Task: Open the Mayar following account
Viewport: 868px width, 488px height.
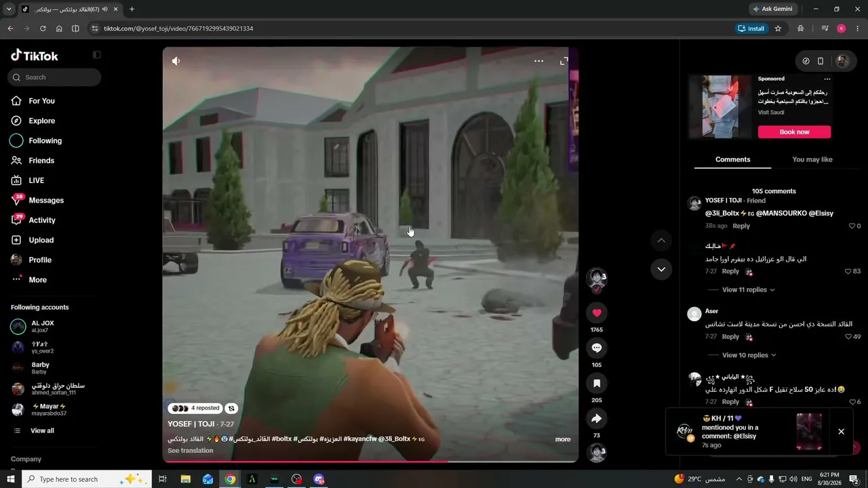Action: click(x=49, y=409)
